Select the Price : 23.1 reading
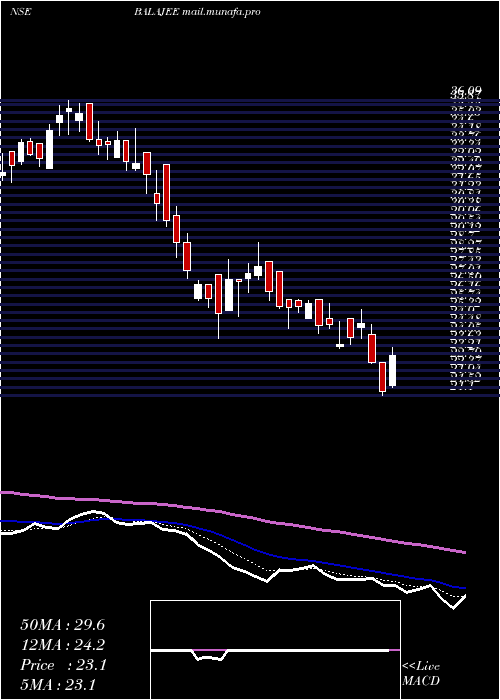500x700 pixels. (x=63, y=665)
